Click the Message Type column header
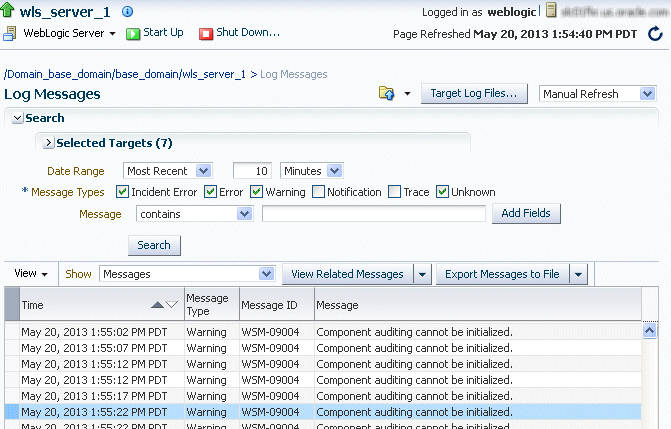 212,304
